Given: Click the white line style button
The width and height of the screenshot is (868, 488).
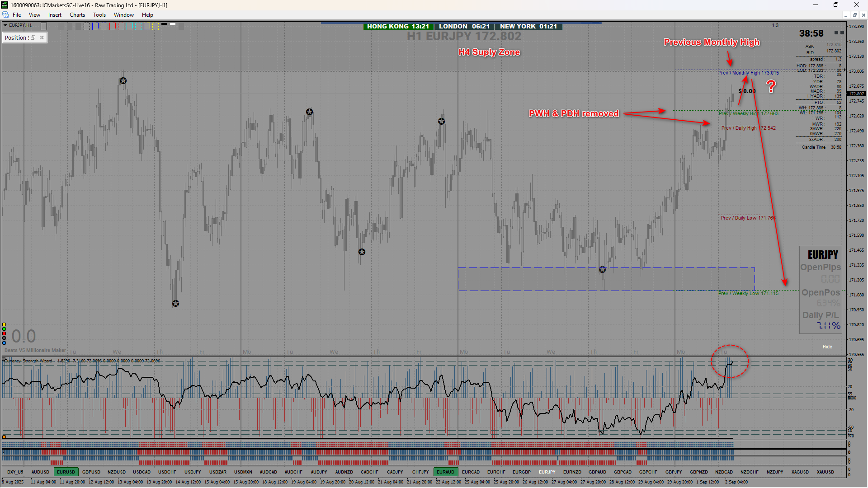Looking at the screenshot, I should point(173,24).
